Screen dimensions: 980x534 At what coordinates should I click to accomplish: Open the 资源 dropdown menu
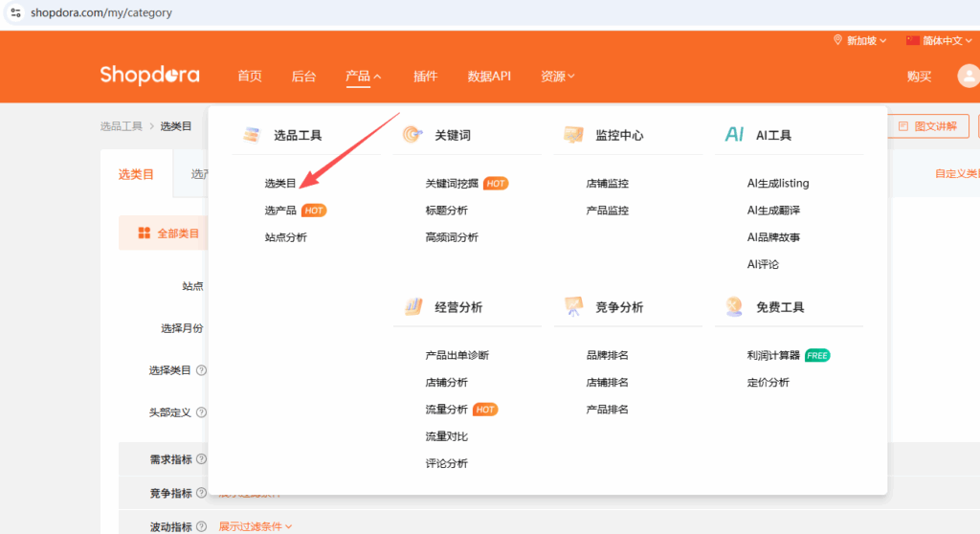[558, 76]
